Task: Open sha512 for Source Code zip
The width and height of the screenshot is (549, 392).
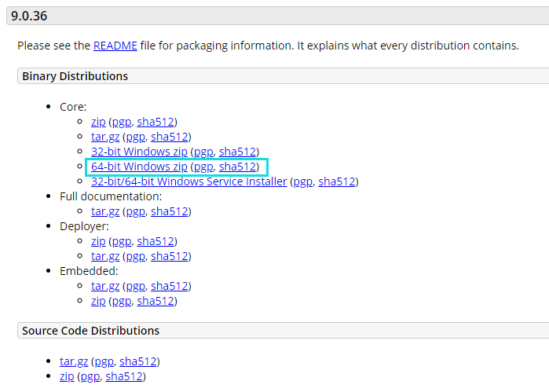Action: pyautogui.click(x=124, y=376)
